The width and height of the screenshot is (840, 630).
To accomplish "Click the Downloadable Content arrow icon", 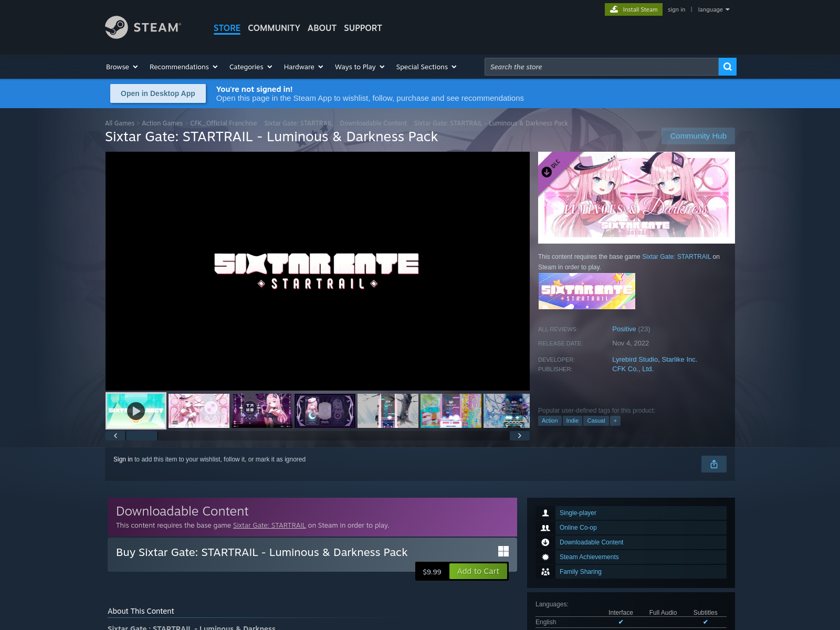I will pos(545,542).
